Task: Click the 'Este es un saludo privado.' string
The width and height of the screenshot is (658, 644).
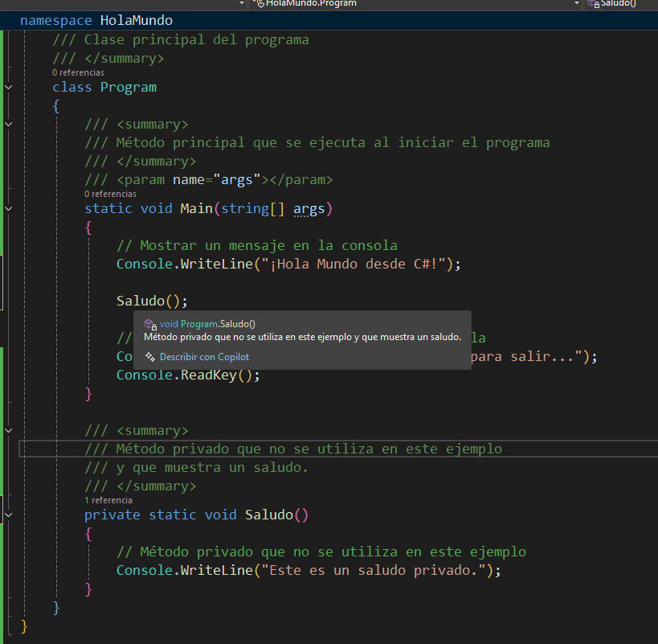Action: (x=373, y=570)
